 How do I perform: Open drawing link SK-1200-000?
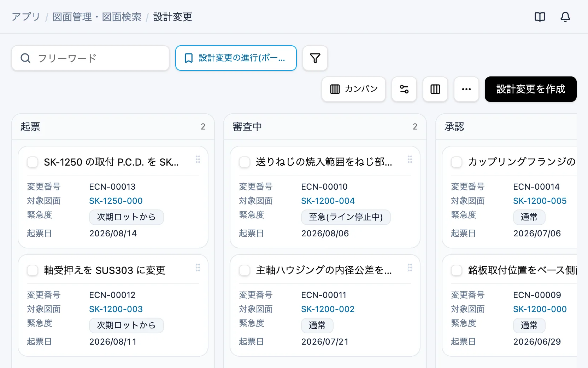[x=540, y=309]
